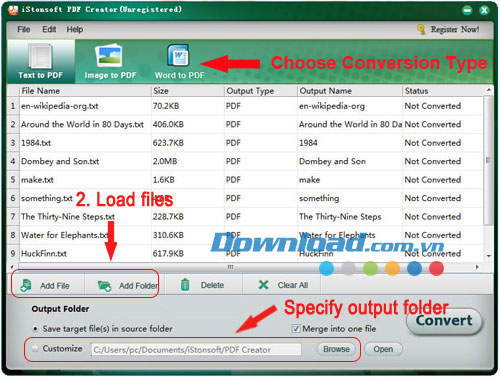500x379 pixels.
Task: Select the Text to PDF conversion type
Action: (x=41, y=62)
